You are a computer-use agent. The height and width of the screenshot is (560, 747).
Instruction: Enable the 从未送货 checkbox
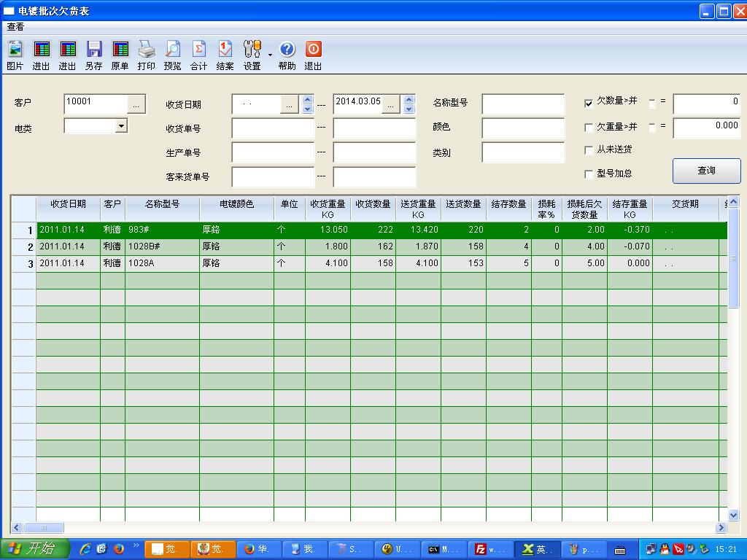589,150
